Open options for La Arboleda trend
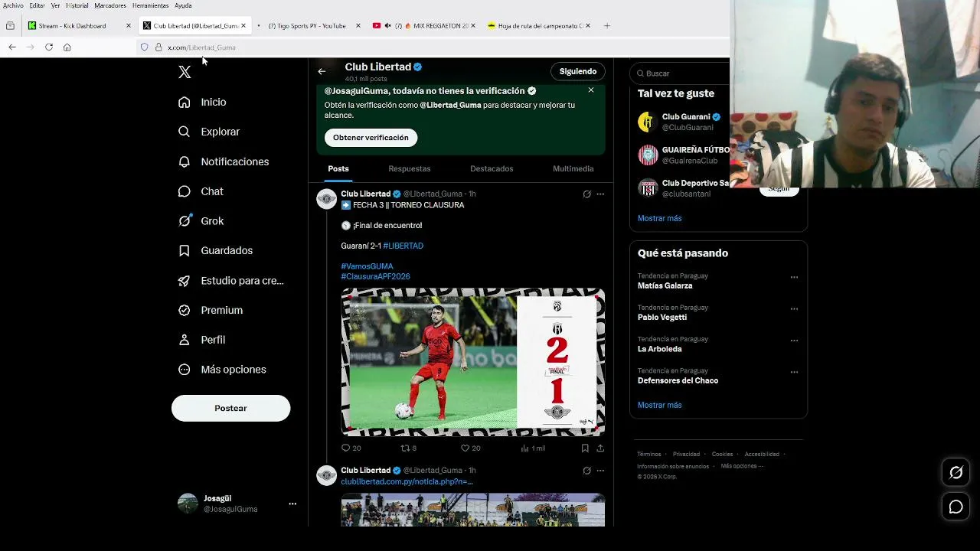 (x=794, y=341)
